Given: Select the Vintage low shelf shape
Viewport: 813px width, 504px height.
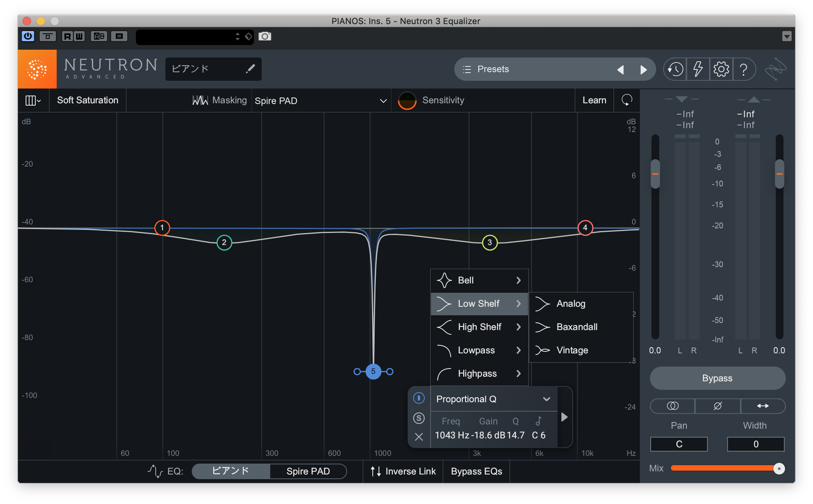Looking at the screenshot, I should tap(581, 350).
